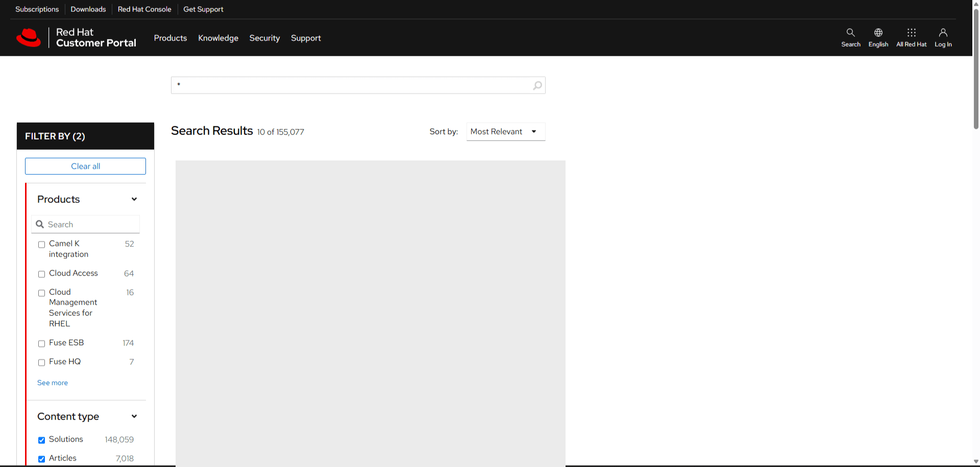The height and width of the screenshot is (467, 980).
Task: Open the Support navigation menu
Action: click(306, 38)
